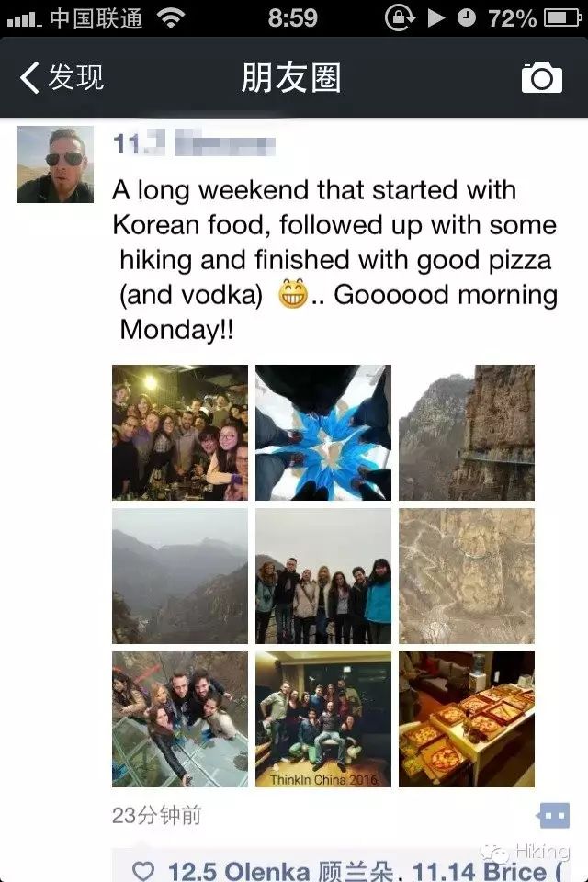View the brown rocky hillside photo
Image resolution: width=588 pixels, height=882 pixels.
(467, 576)
